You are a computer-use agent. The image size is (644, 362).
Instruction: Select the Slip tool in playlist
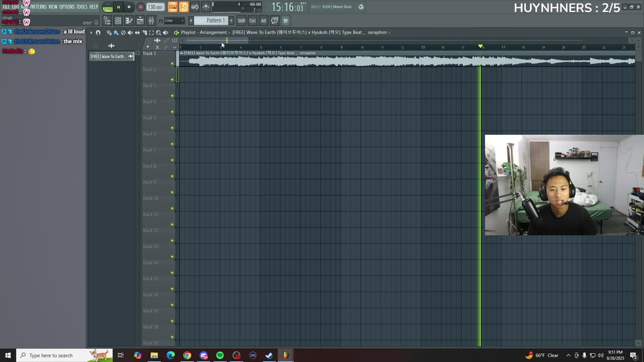point(137,33)
